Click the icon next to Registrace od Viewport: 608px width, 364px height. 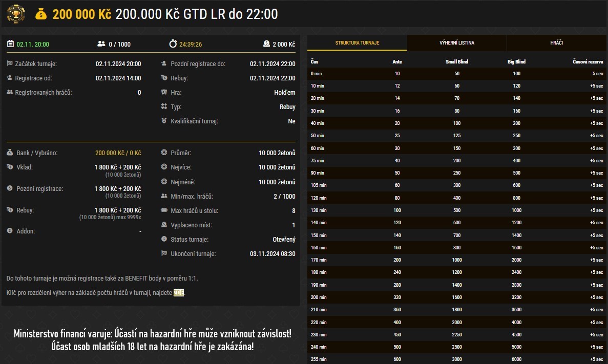(10, 77)
